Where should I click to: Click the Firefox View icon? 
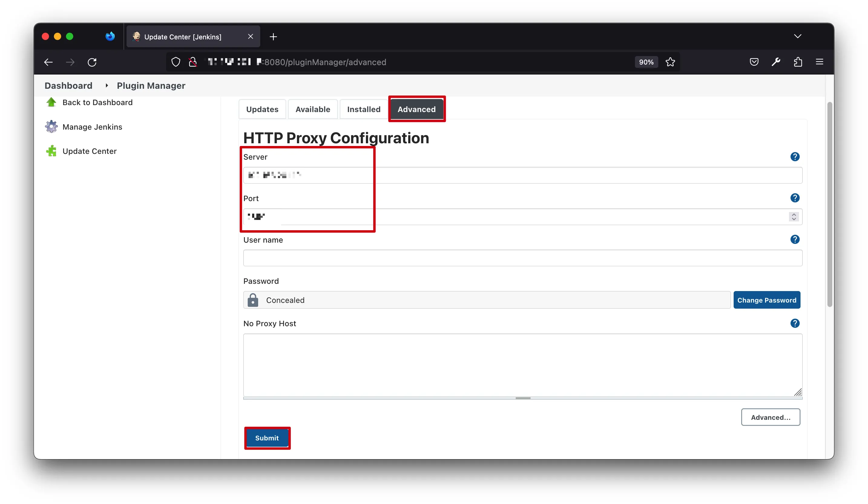click(x=110, y=36)
